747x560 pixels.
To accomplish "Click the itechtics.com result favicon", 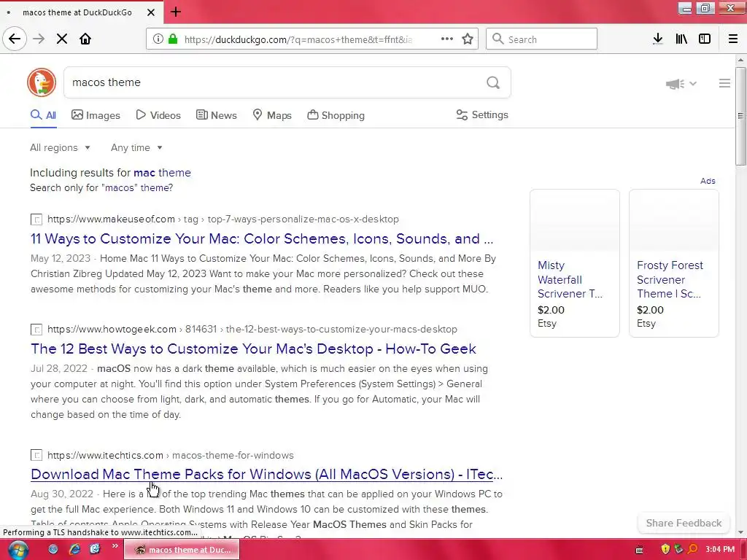I will (36, 455).
